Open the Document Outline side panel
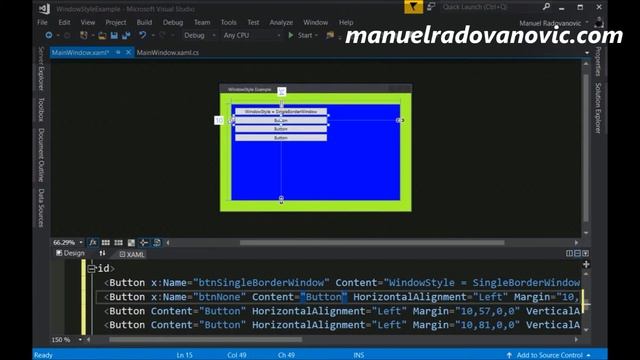 [41, 155]
